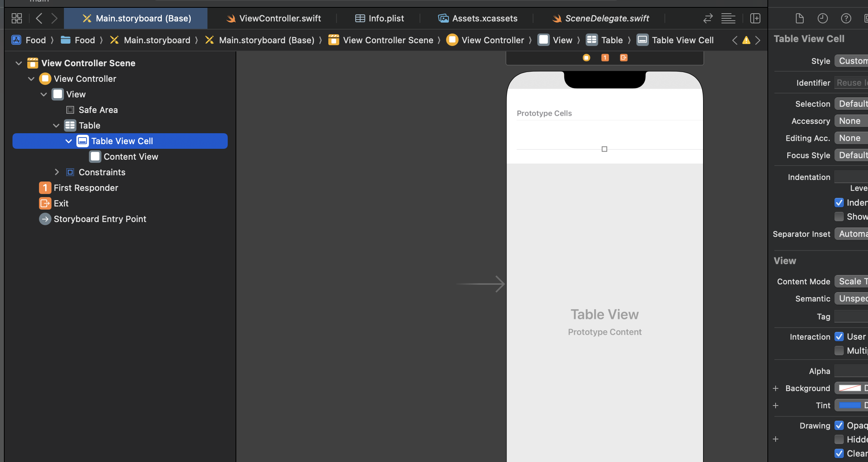The image size is (868, 462).
Task: Toggle Clears Graphics Context checkbox
Action: click(x=839, y=453)
